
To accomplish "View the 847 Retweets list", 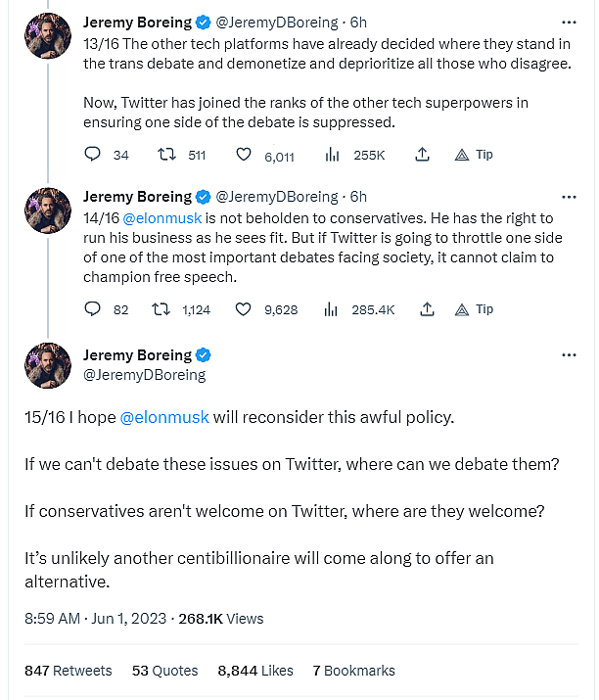I will pos(69,671).
